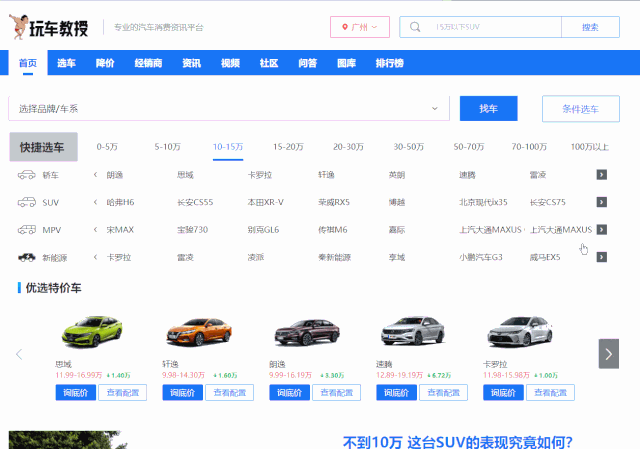The height and width of the screenshot is (449, 640).
Task: Open the 降价 navigation tab
Action: [x=105, y=63]
